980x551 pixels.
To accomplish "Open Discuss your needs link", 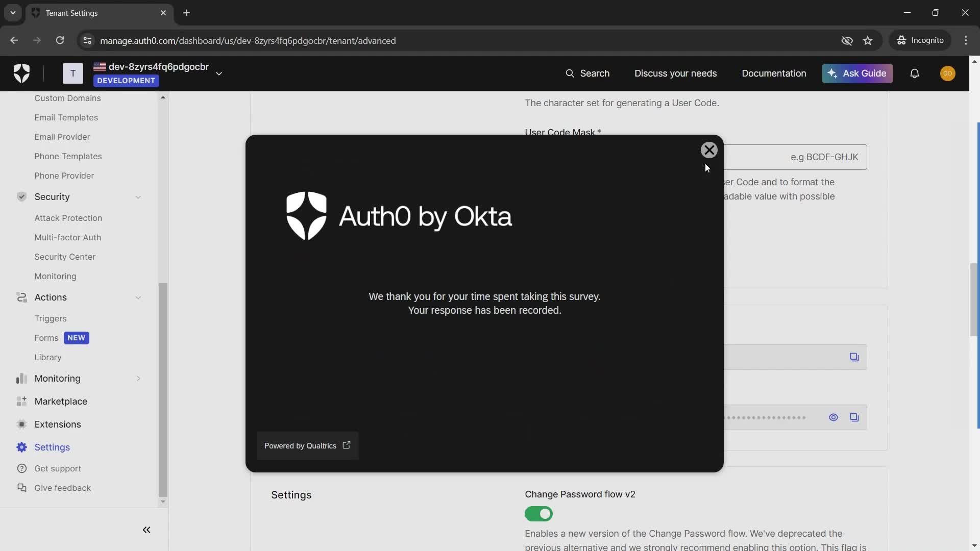I will [x=675, y=73].
